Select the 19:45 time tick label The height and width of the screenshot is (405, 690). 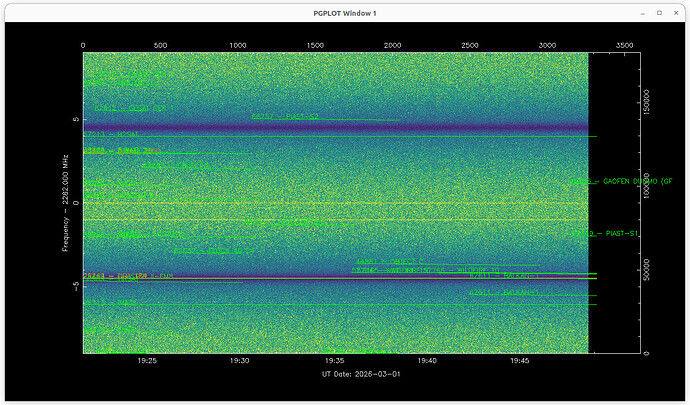(521, 361)
